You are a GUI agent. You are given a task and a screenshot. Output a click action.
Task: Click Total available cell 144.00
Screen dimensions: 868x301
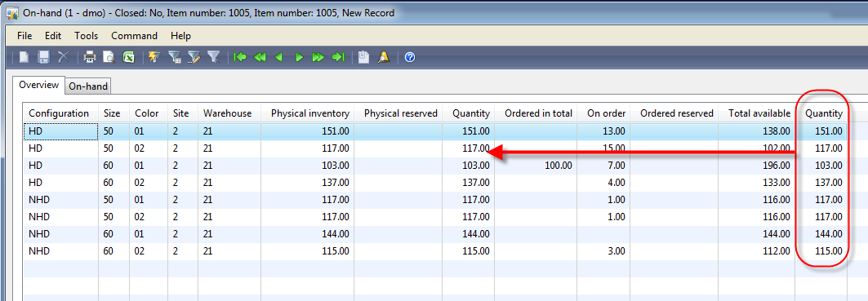(x=757, y=234)
